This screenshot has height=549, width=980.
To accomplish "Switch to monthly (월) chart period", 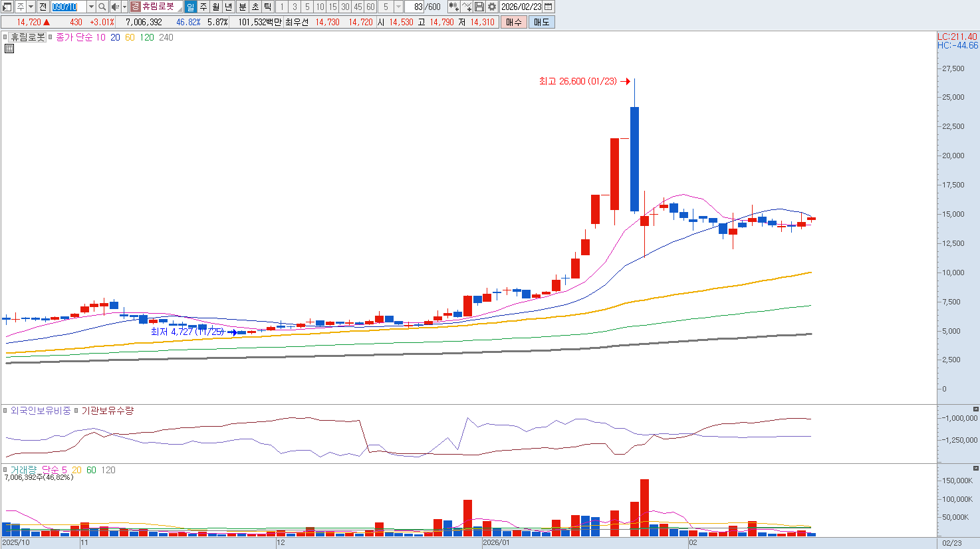I will (216, 7).
